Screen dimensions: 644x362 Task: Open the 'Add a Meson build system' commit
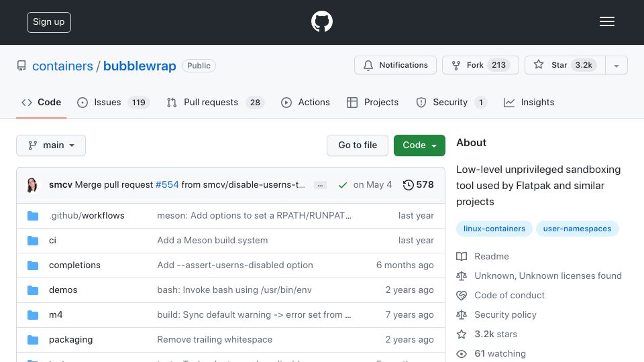(x=213, y=241)
